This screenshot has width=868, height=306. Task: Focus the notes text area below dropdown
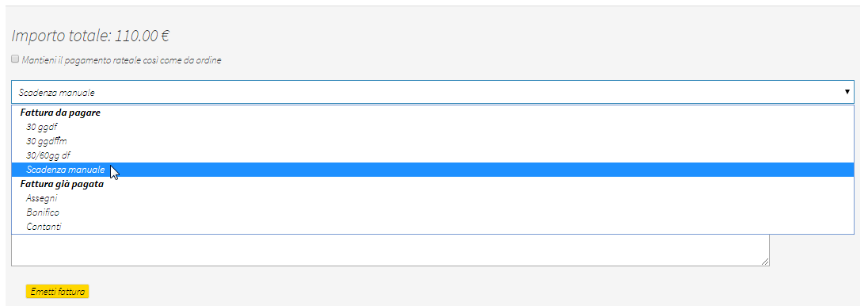pos(390,250)
